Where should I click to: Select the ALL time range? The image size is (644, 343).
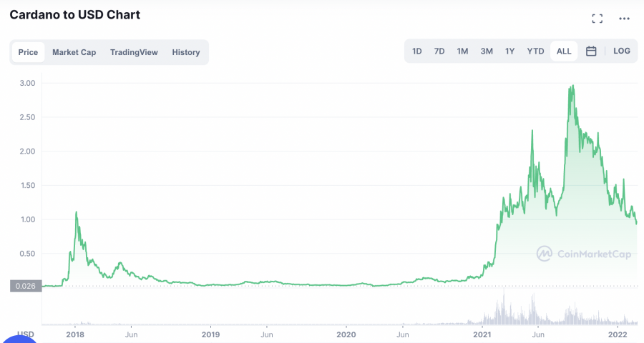click(x=564, y=51)
